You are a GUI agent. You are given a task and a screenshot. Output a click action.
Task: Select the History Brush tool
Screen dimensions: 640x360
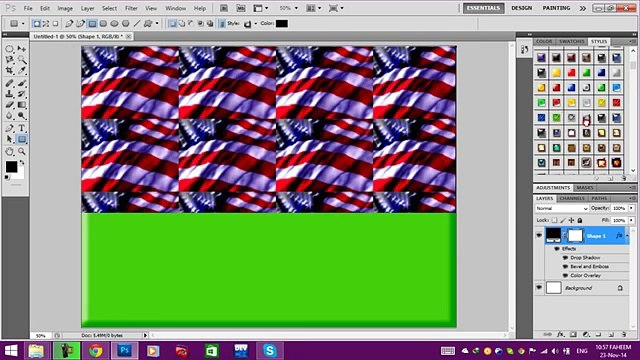(22, 94)
